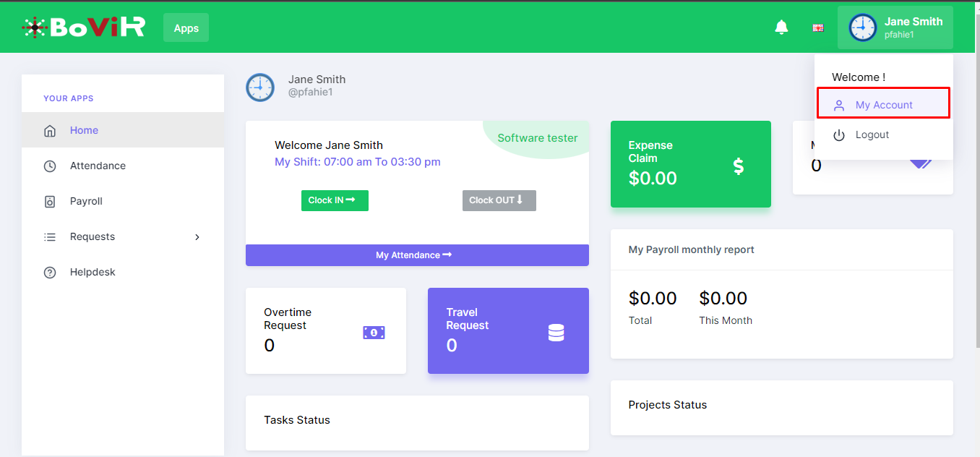Click the Travel Request database icon
This screenshot has width=980, height=457.
(x=556, y=333)
